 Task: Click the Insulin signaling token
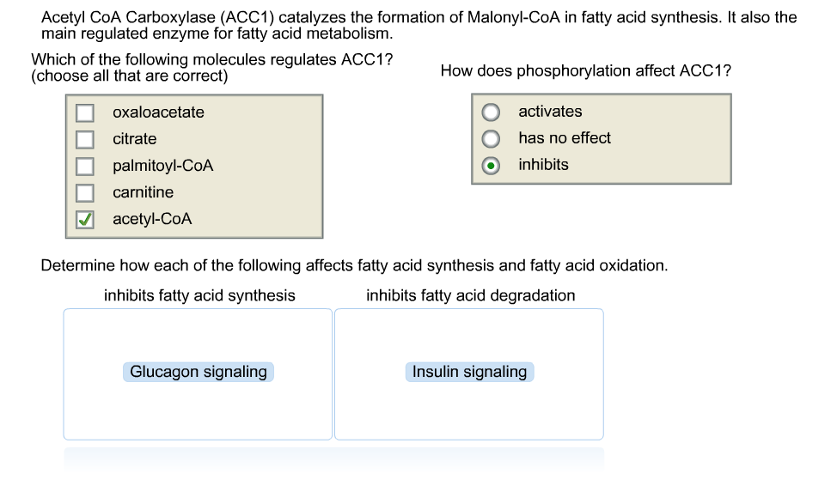tap(469, 372)
